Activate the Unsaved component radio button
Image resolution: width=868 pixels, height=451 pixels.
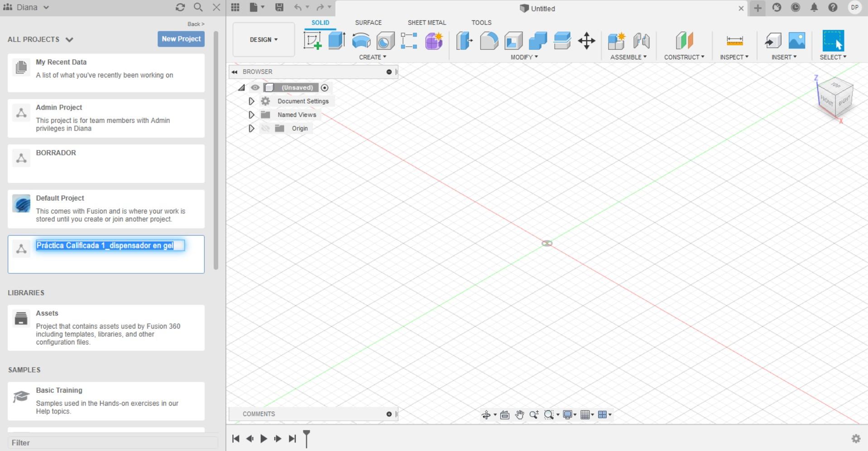click(325, 88)
